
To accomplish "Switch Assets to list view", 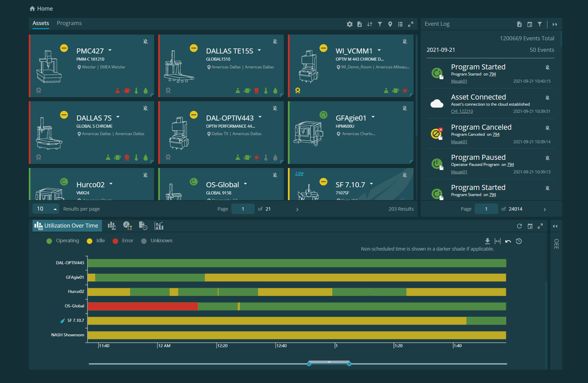I will click(x=400, y=24).
